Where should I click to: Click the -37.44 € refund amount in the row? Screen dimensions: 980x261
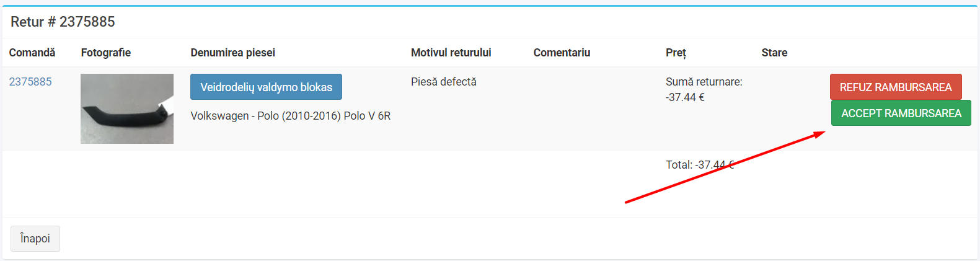pyautogui.click(x=685, y=97)
